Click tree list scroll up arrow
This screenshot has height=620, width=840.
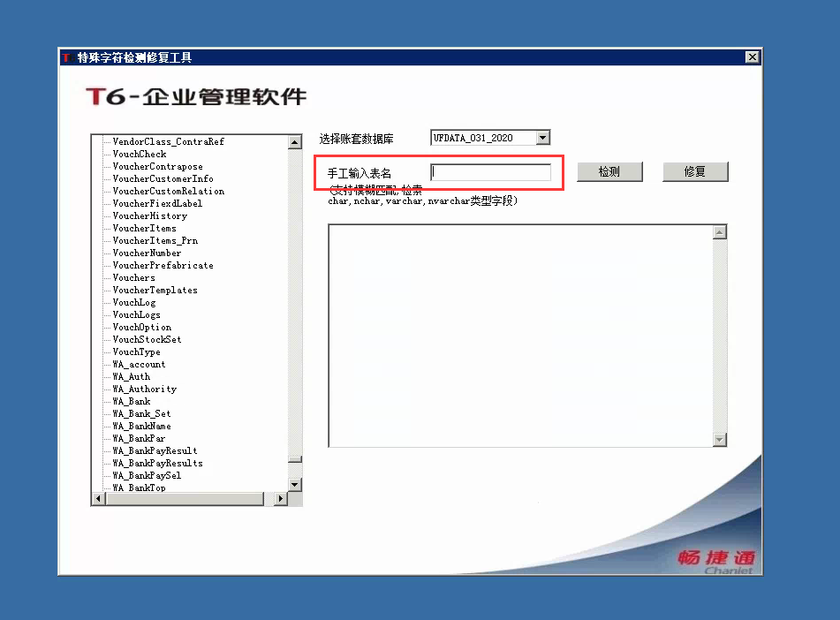[x=295, y=142]
